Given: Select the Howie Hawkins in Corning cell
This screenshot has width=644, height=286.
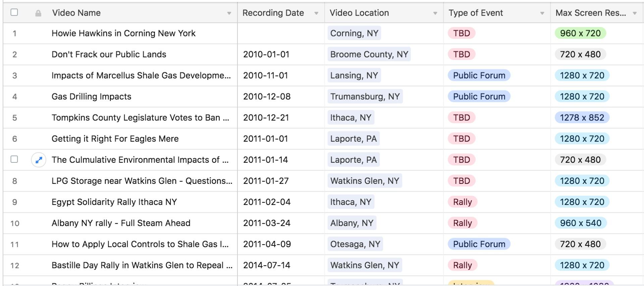Looking at the screenshot, I should (x=123, y=33).
